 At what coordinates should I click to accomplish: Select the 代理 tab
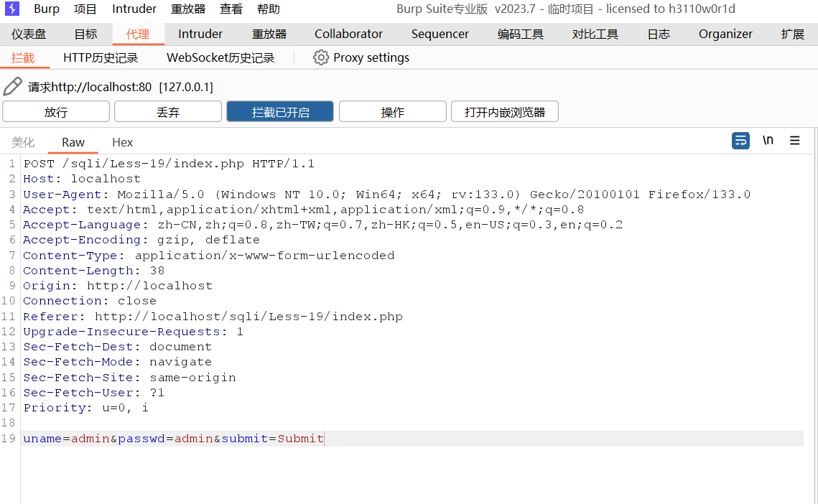coord(138,34)
